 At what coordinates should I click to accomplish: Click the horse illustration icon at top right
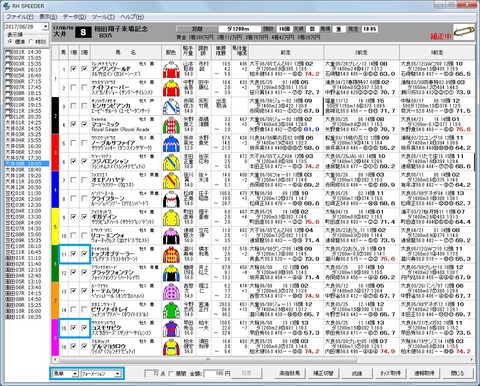464,33
